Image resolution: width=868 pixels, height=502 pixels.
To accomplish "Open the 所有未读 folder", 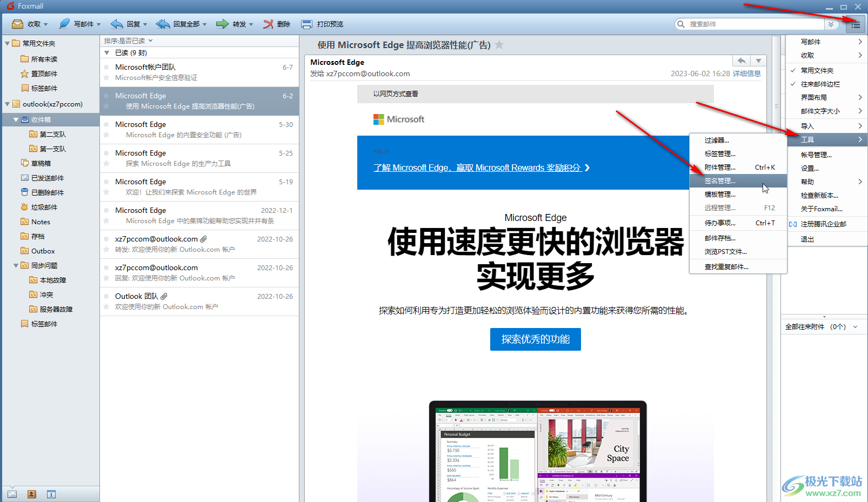I will [x=44, y=59].
